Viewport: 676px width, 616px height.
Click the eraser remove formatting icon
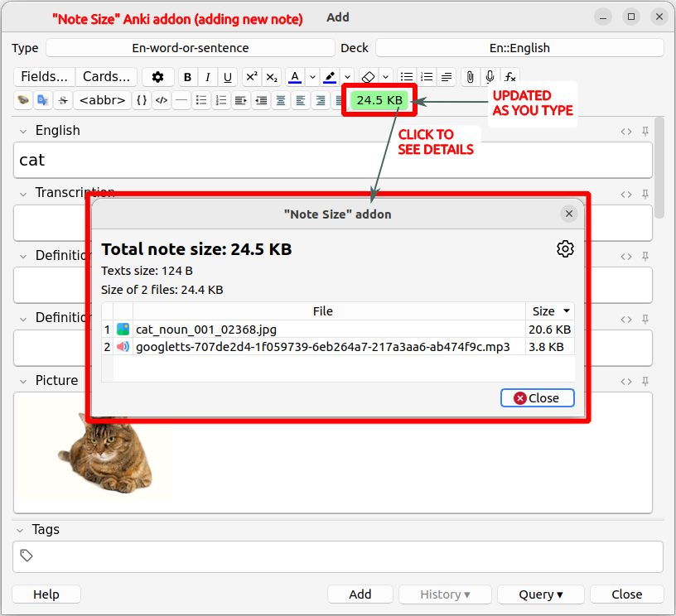coord(369,77)
